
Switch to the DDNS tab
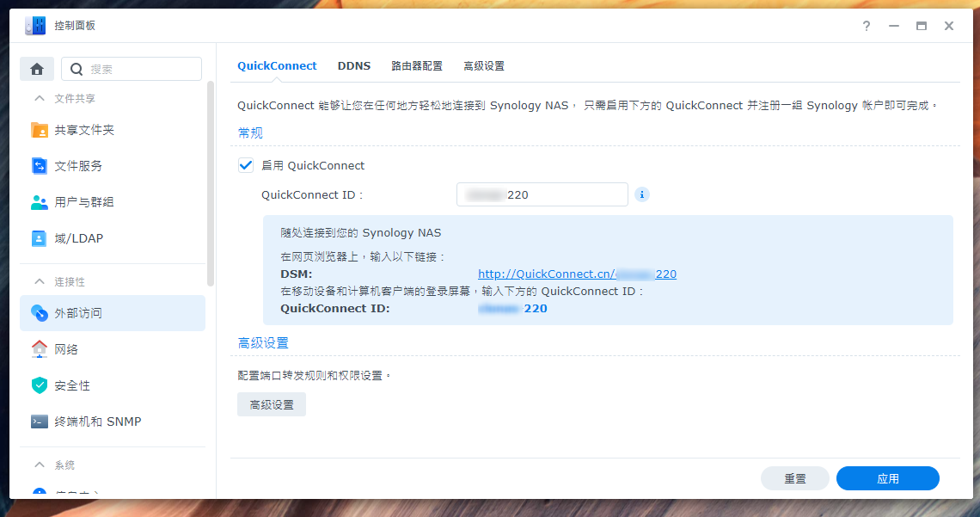pos(354,66)
